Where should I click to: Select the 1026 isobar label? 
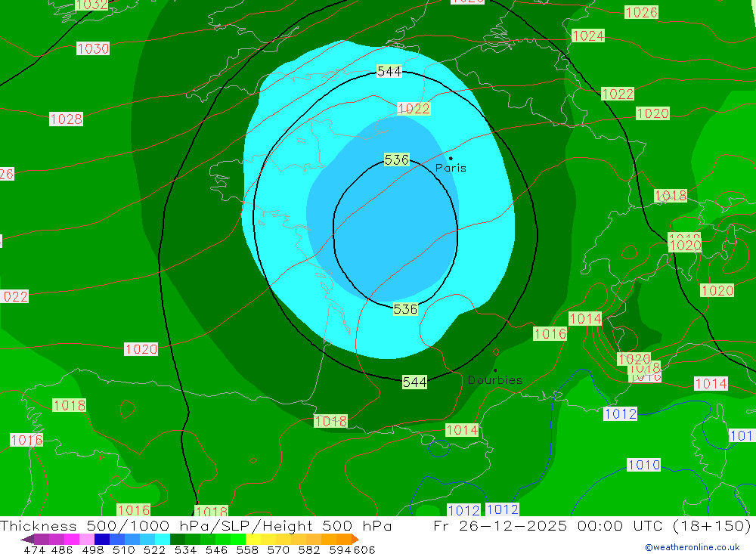coord(641,12)
